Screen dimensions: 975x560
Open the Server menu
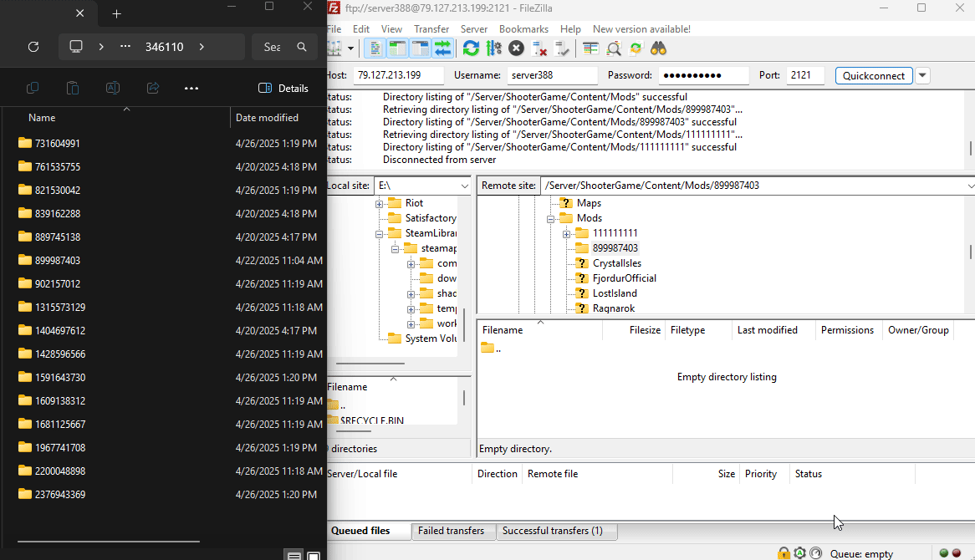pos(474,29)
